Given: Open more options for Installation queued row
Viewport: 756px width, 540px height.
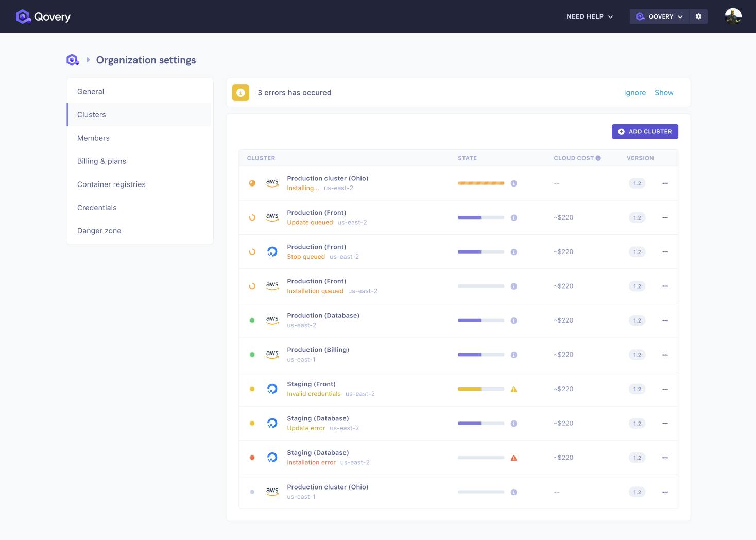Looking at the screenshot, I should point(665,286).
